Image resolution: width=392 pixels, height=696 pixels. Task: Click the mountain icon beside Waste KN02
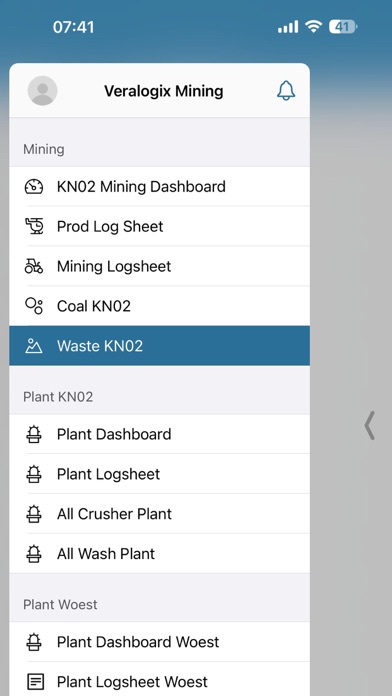(34, 346)
